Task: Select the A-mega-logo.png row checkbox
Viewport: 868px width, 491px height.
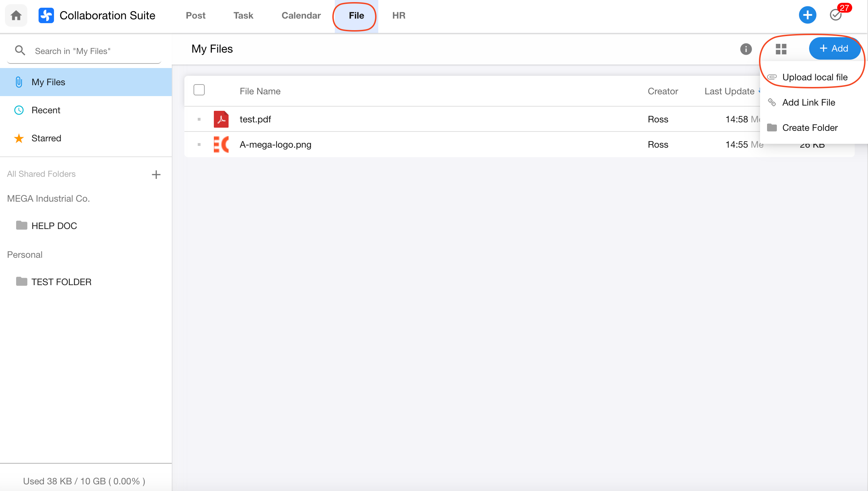Action: pyautogui.click(x=199, y=144)
